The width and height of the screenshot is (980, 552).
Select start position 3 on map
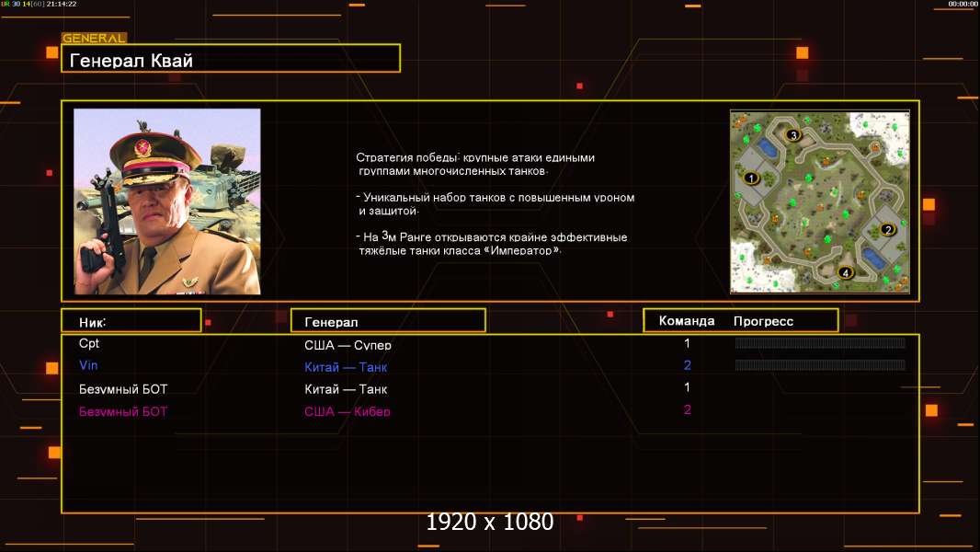pyautogui.click(x=793, y=134)
